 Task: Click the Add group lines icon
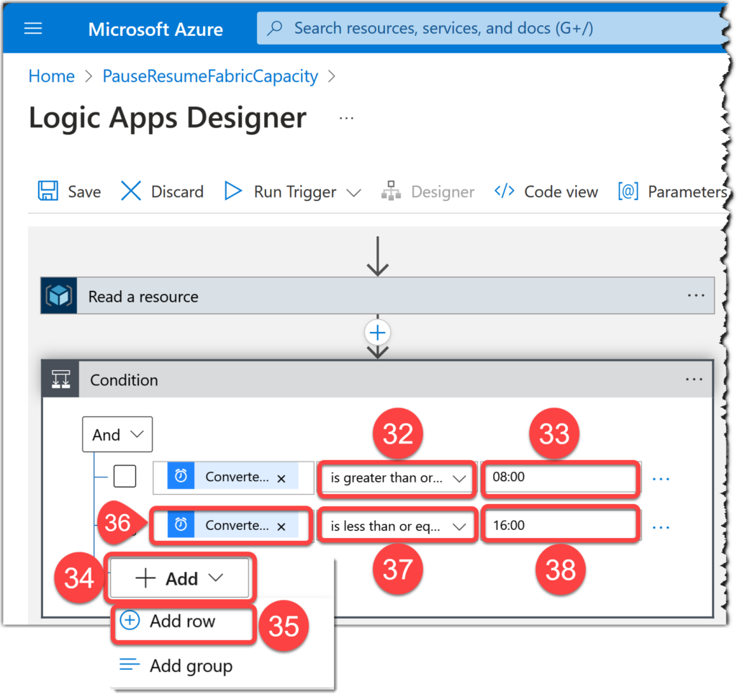(x=130, y=664)
